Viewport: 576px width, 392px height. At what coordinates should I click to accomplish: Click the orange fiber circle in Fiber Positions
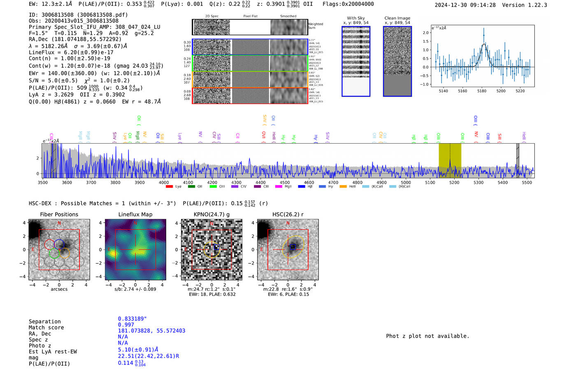coord(65,253)
